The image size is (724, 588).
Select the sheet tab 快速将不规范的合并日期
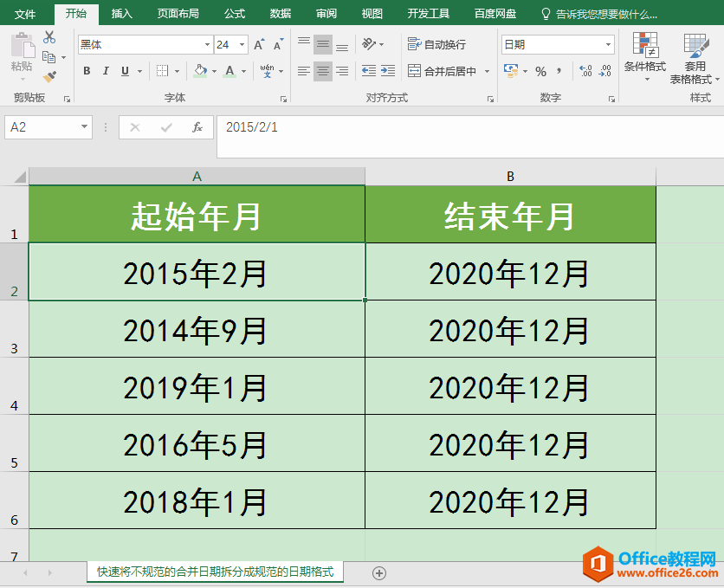[215, 572]
